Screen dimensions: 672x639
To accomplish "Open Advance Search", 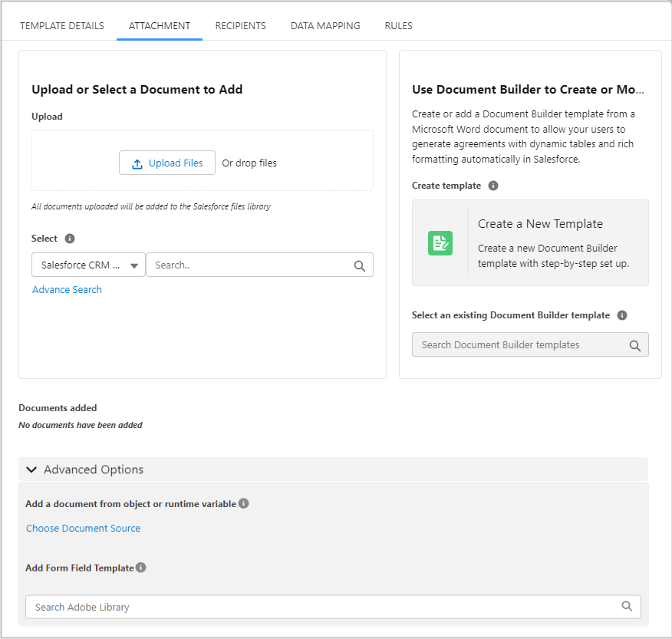I will [x=67, y=289].
